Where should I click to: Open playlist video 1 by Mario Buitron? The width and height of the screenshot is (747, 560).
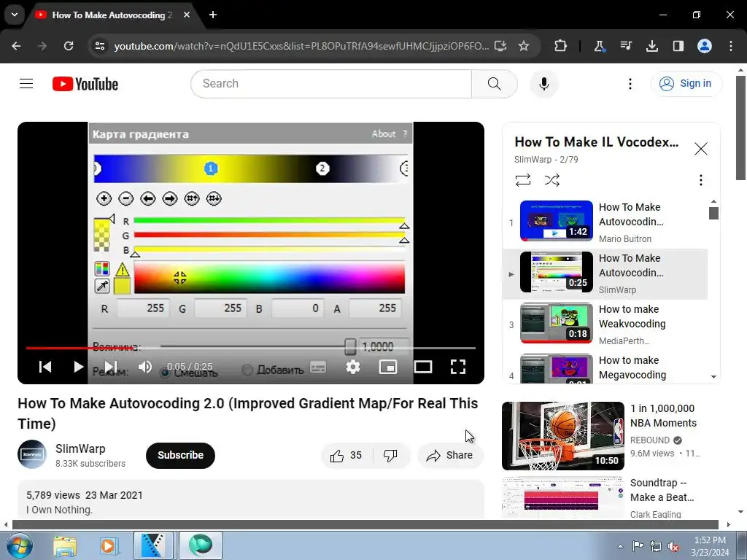click(x=605, y=222)
